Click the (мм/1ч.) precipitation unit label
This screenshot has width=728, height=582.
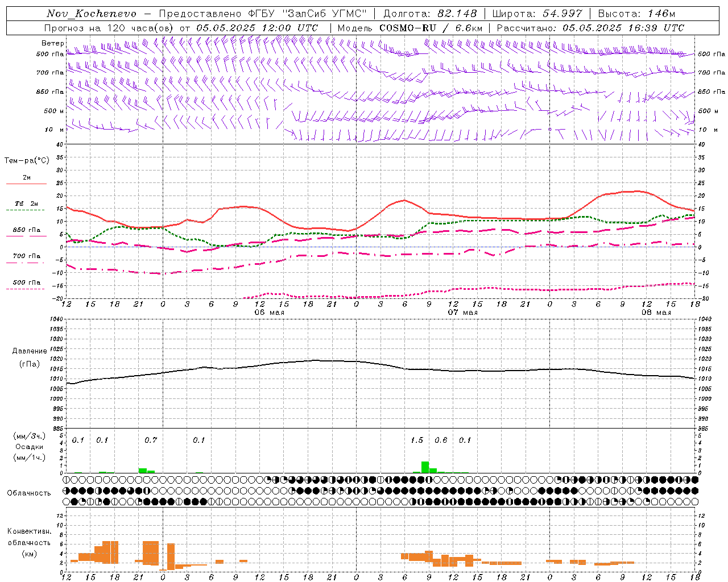click(x=29, y=458)
